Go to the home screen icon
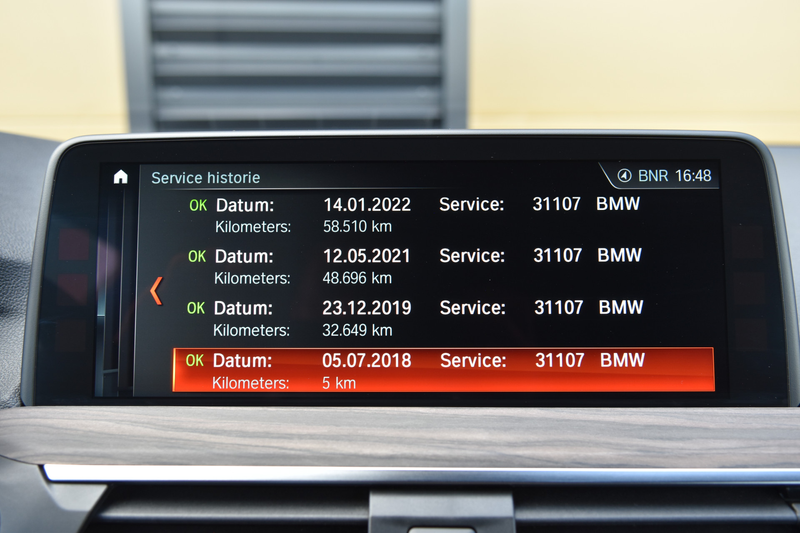 [120, 176]
